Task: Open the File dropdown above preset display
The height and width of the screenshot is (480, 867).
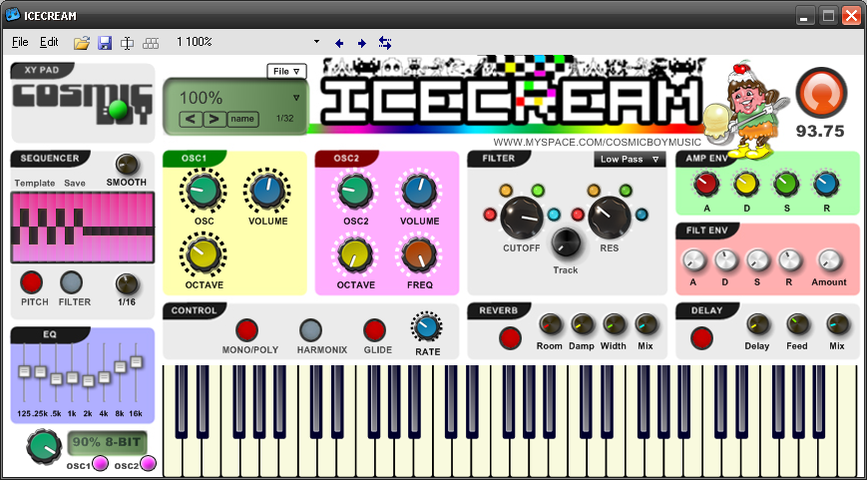Action: coord(286,71)
